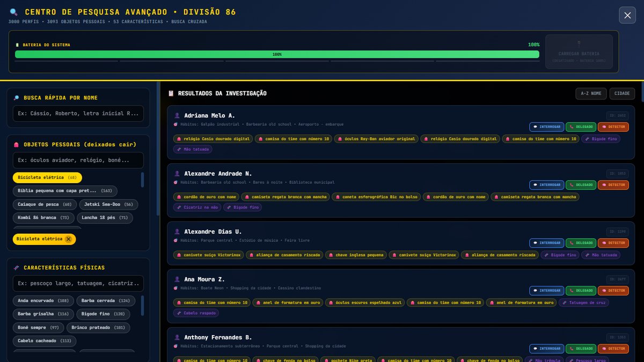Click the magnifier icon beside Centro de Pesquisa title
This screenshot has height=362, width=644.
click(13, 12)
